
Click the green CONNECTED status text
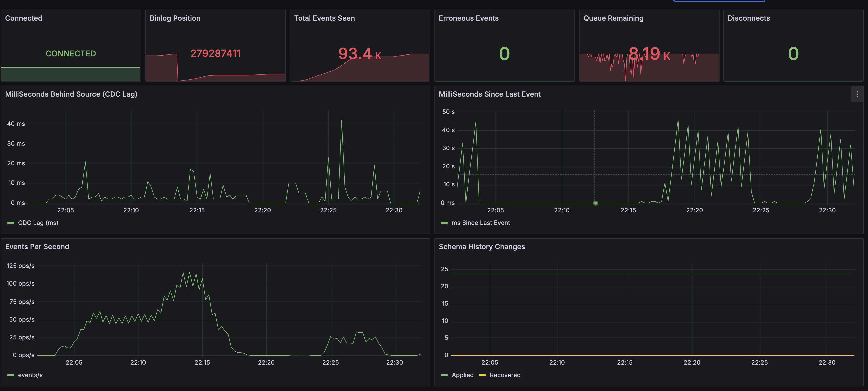[71, 54]
